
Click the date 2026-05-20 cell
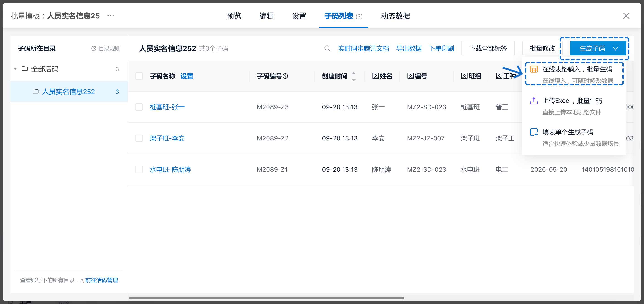(x=549, y=169)
